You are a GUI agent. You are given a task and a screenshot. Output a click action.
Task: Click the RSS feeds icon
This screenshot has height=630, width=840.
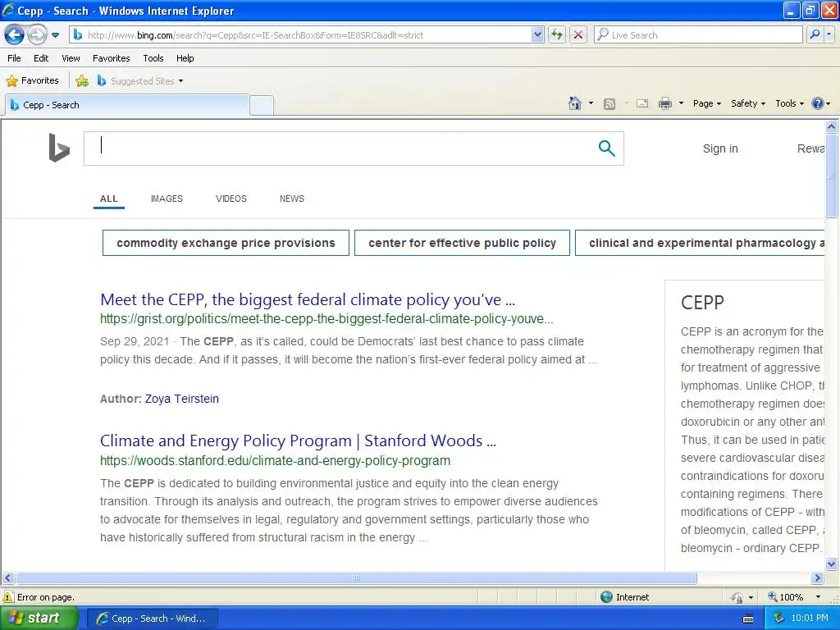point(609,104)
